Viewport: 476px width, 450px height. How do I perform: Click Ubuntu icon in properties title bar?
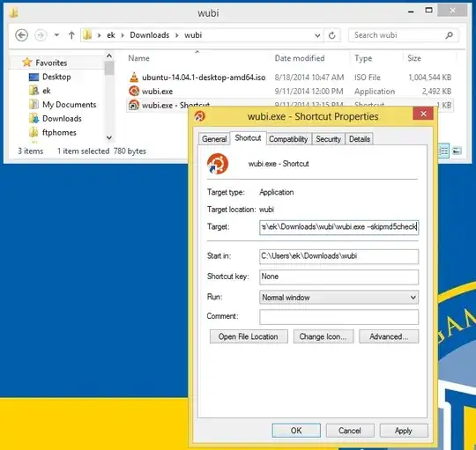(200, 116)
